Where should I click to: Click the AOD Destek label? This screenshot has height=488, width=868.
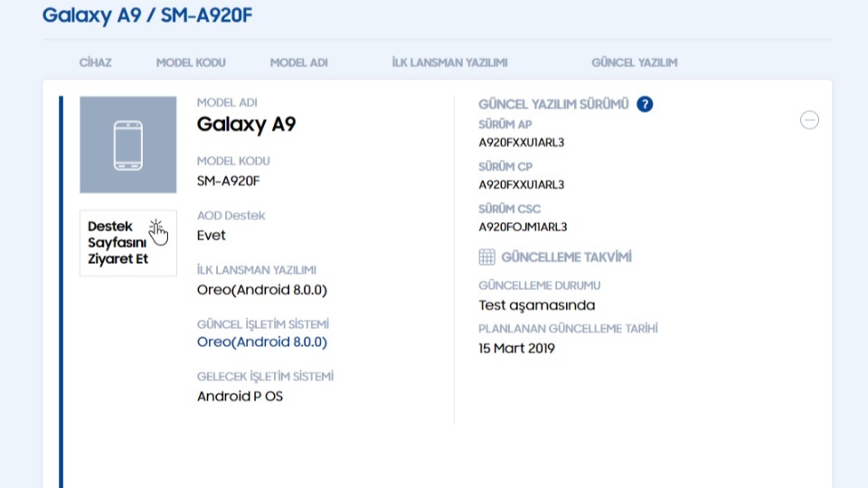click(x=231, y=215)
